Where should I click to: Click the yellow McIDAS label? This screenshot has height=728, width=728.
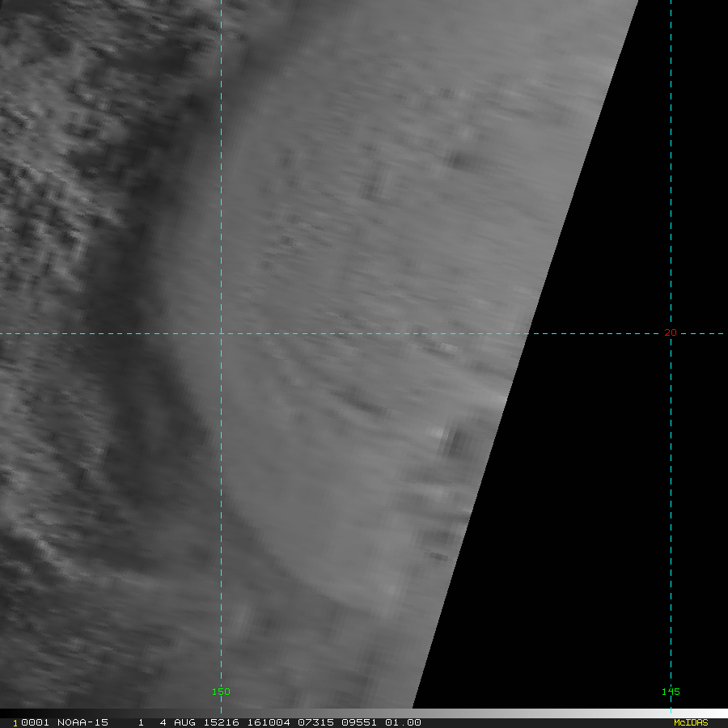click(691, 722)
